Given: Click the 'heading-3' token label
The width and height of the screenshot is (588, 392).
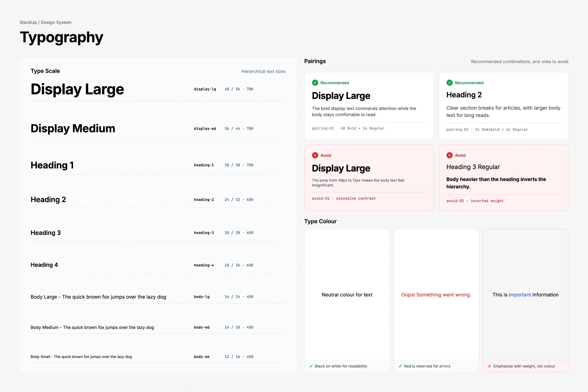Looking at the screenshot, I should 204,233.
